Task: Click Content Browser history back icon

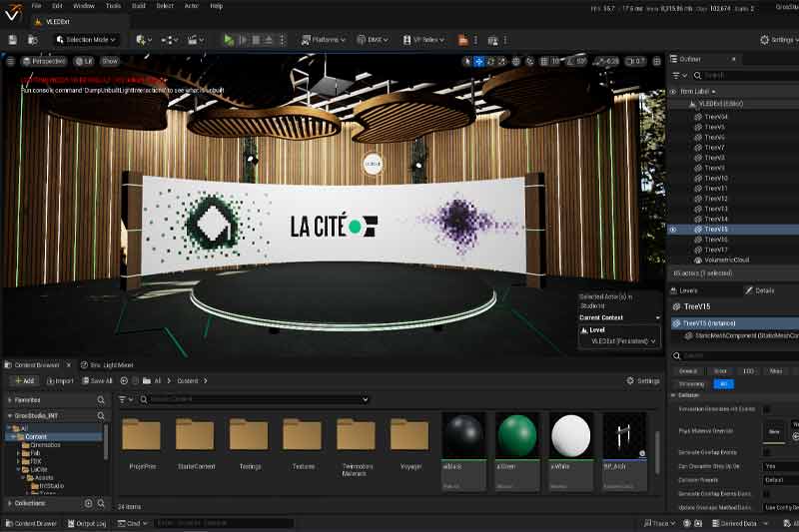Action: click(x=124, y=381)
